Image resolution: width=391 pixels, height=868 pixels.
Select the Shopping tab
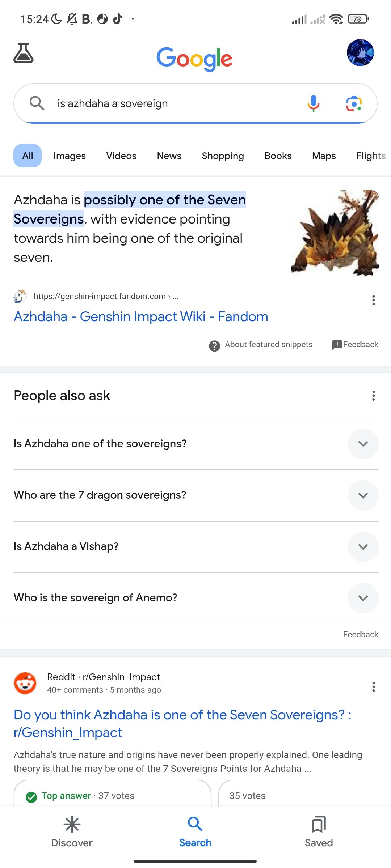click(222, 156)
